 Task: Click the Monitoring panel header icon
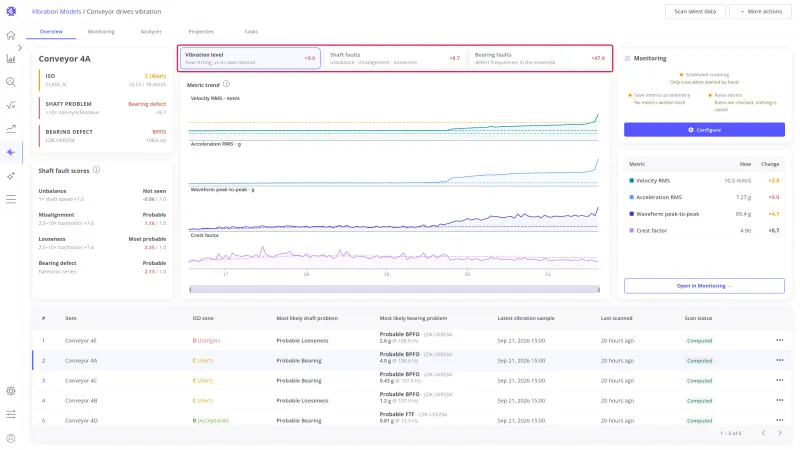(627, 59)
